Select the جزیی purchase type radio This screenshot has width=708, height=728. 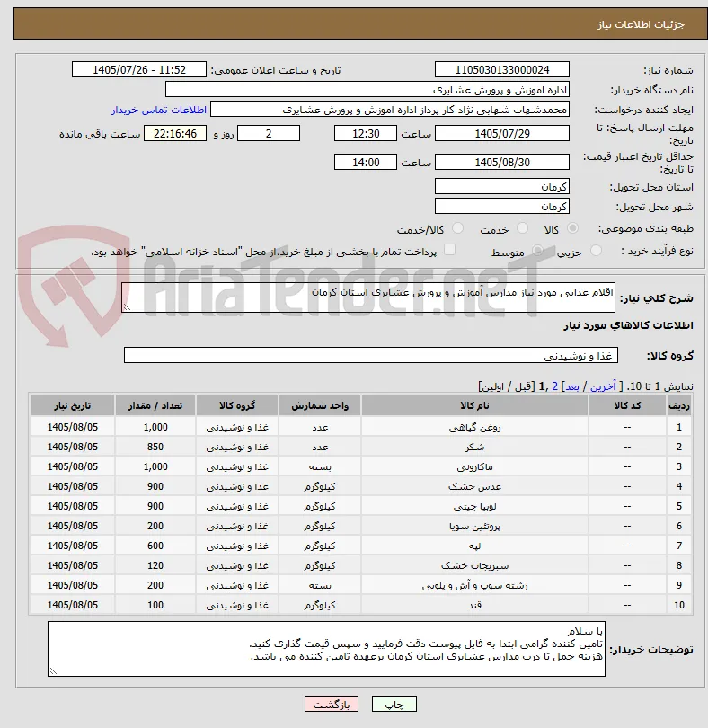coord(596,251)
